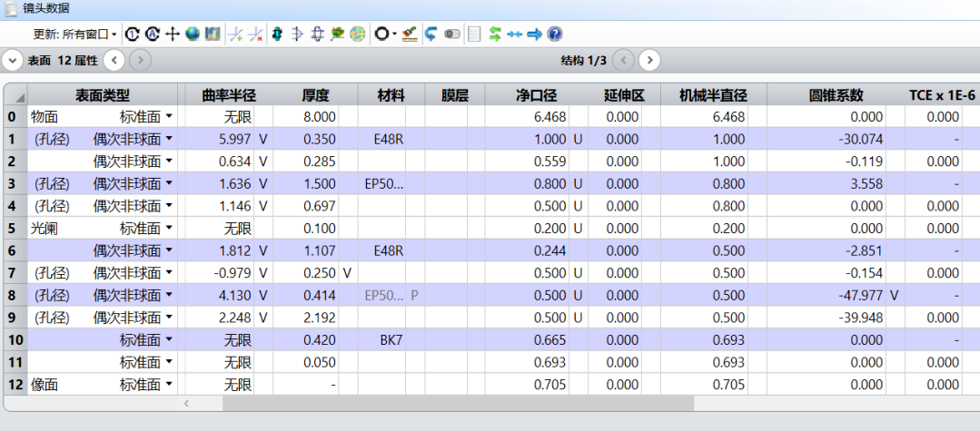Image resolution: width=980 pixels, height=431 pixels.
Task: Click the first circular refresh icon
Action: pos(133,34)
